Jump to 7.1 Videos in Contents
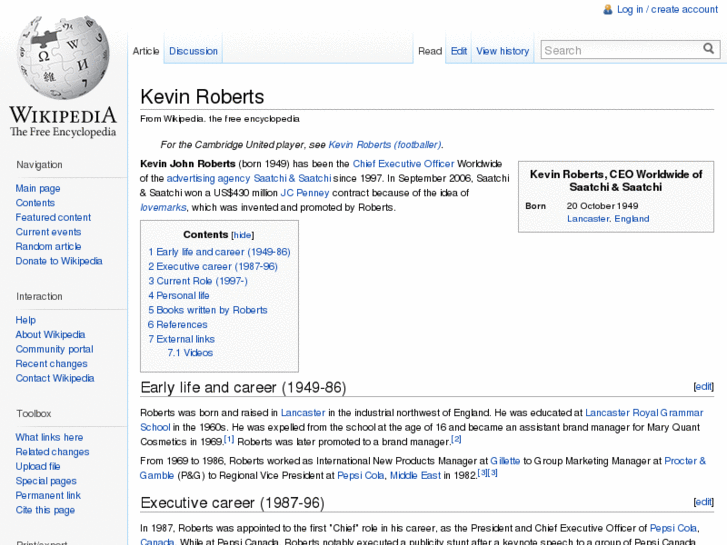Viewport: 727px width, 545px height. pyautogui.click(x=190, y=353)
